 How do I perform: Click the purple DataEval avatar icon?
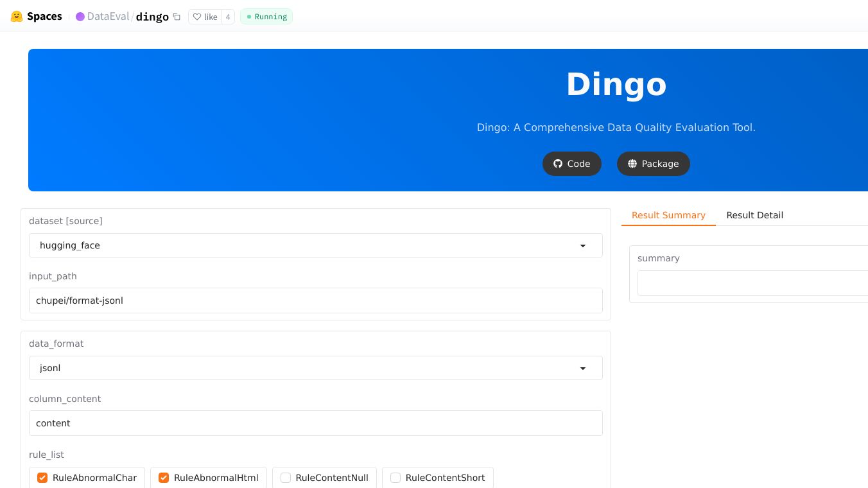pos(80,17)
